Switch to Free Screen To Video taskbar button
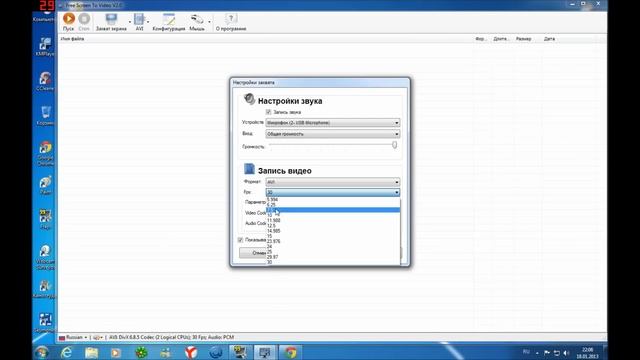The width and height of the screenshot is (640, 360). coord(265,352)
